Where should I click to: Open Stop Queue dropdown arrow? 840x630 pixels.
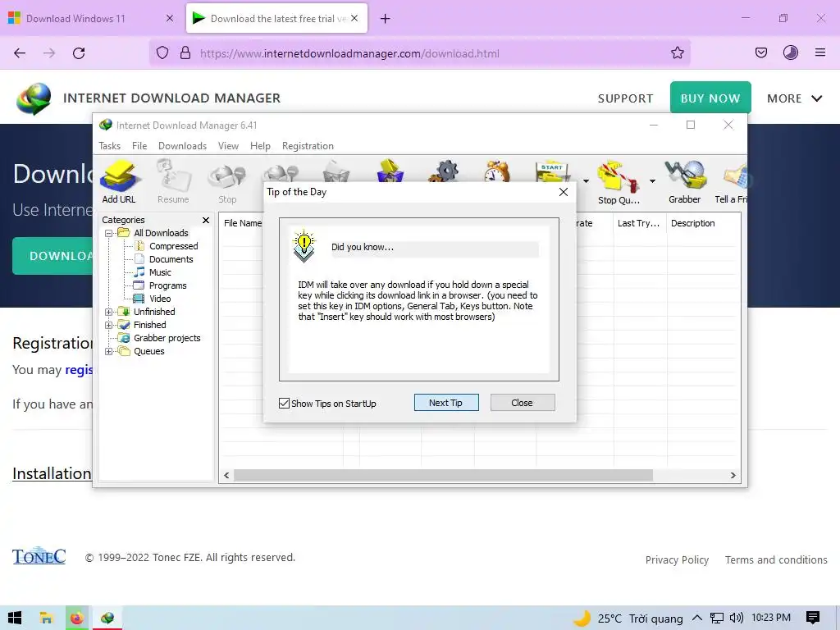coord(652,181)
